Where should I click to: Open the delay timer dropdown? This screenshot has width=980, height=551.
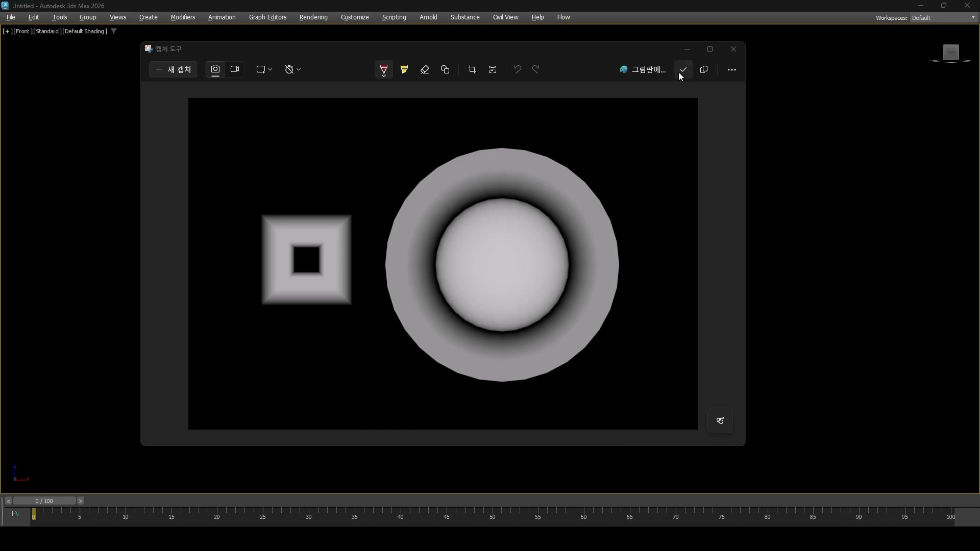pyautogui.click(x=292, y=69)
